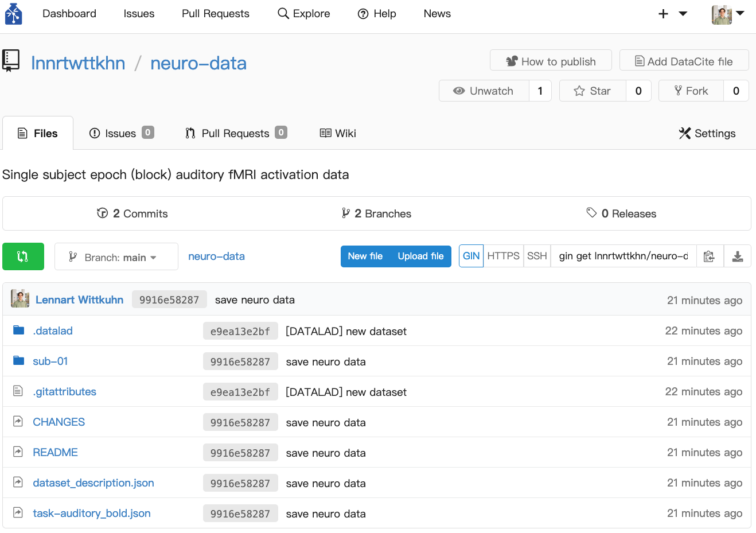Image resolution: width=756 pixels, height=533 pixels.
Task: Click the Explore search link
Action: click(x=304, y=14)
